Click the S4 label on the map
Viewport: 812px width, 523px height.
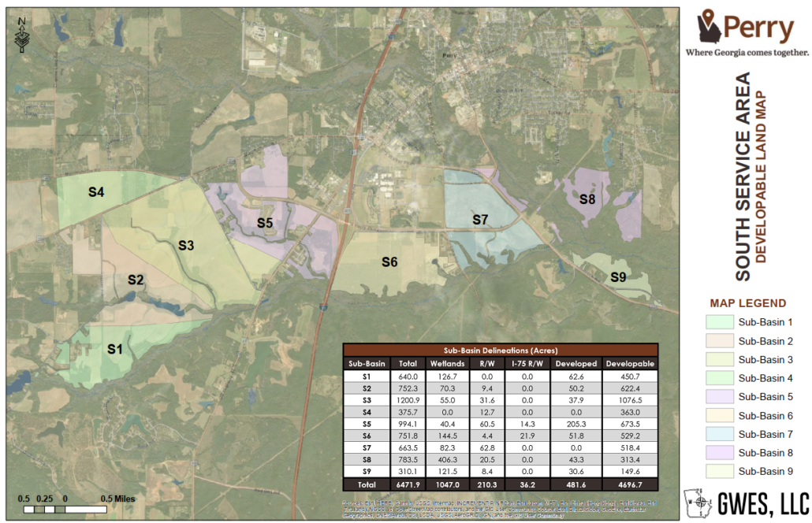pyautogui.click(x=96, y=192)
